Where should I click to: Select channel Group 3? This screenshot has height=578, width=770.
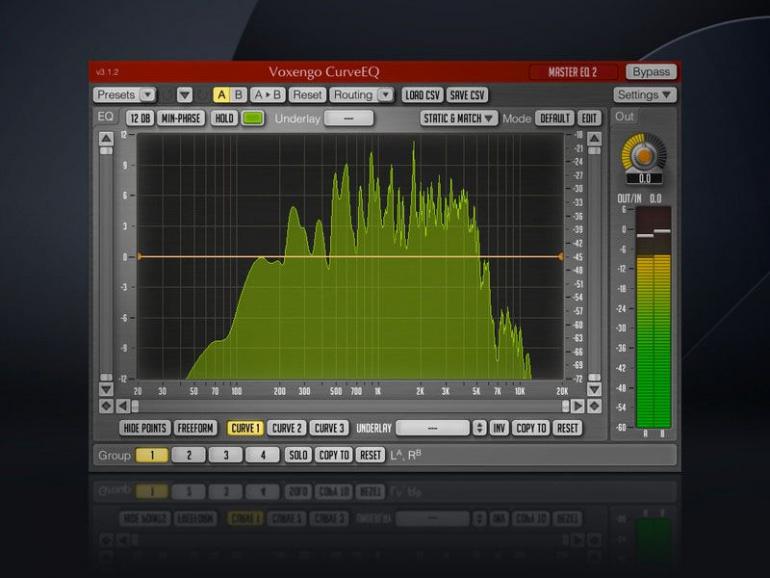[x=226, y=455]
